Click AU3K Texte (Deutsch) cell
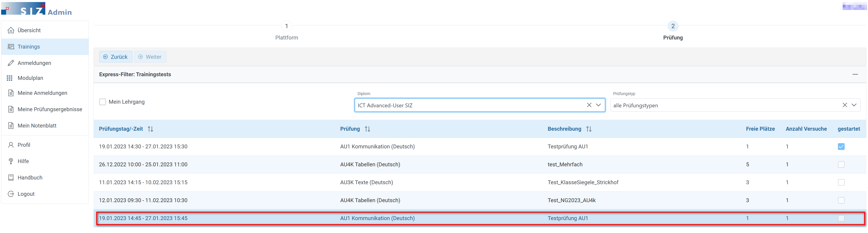This screenshot has height=233, width=868. point(367,183)
